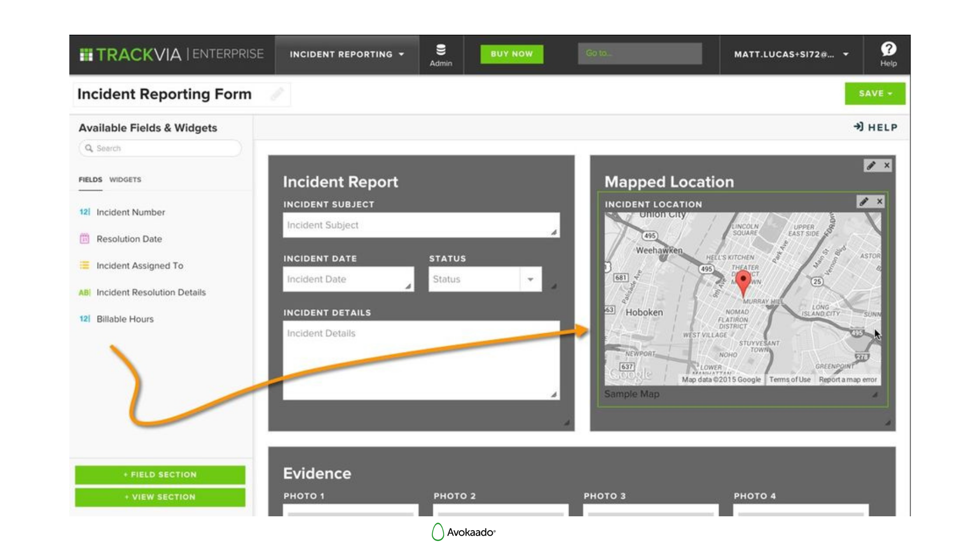Screen dimensions: 980x551
Task: Select the number icon next to Incident Number
Action: tap(84, 212)
